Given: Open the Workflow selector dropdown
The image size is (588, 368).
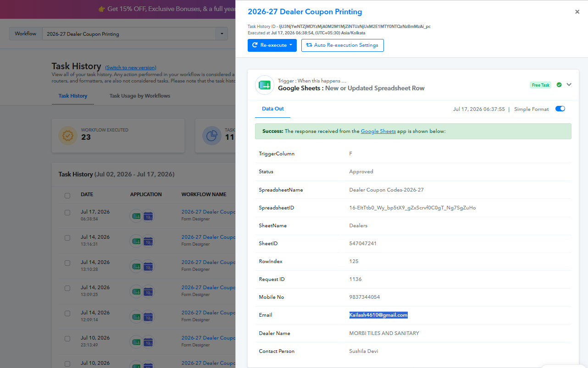Looking at the screenshot, I should 135,34.
